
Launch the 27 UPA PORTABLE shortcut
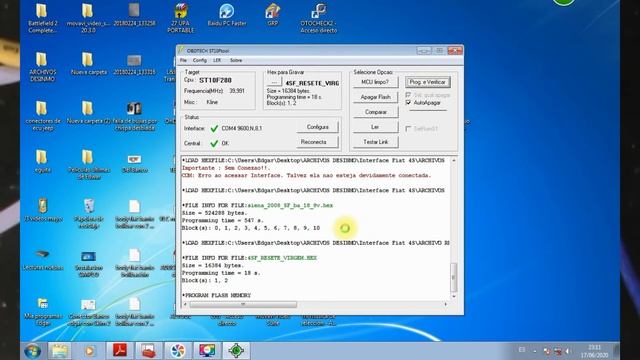coord(180,18)
